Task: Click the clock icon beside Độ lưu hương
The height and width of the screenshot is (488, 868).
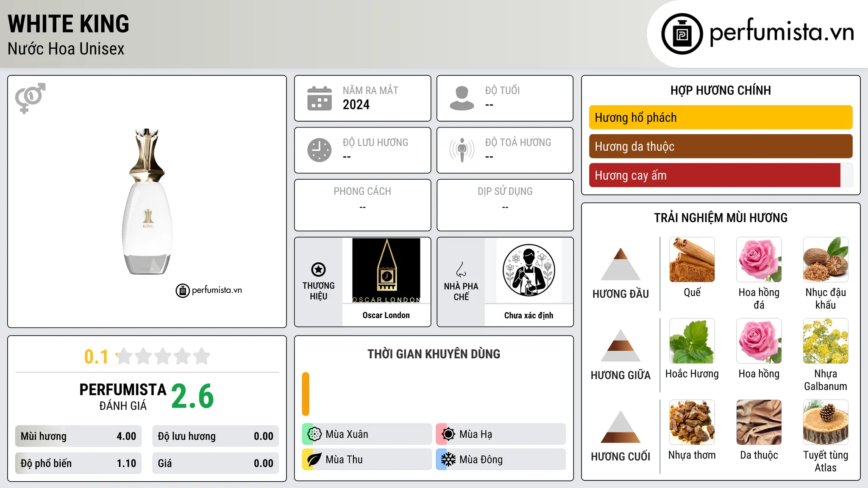Action: [x=320, y=150]
